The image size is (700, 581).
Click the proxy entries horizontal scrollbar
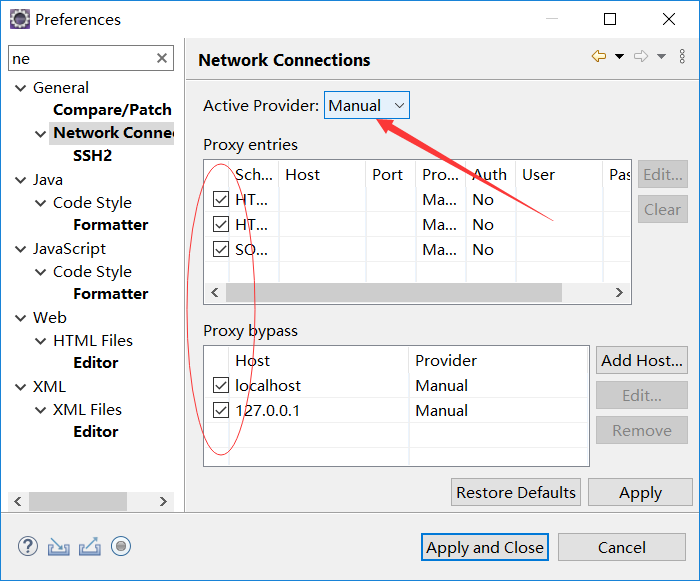click(x=393, y=293)
